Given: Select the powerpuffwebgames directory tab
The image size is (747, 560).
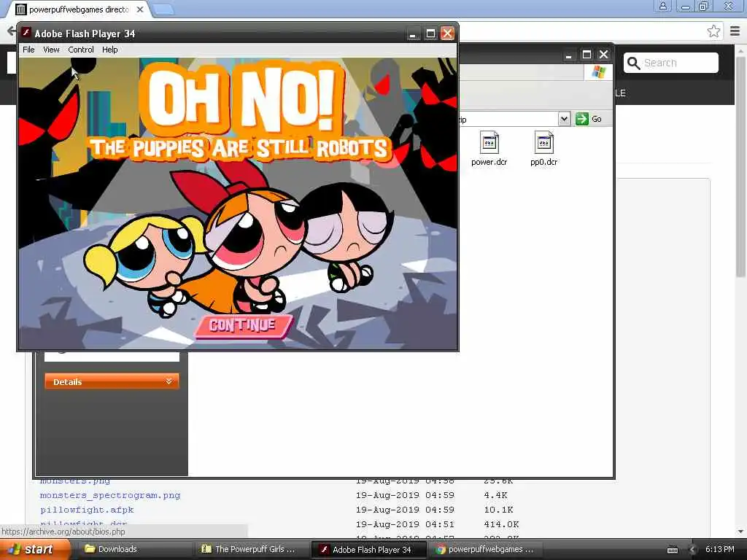Looking at the screenshot, I should click(x=79, y=9).
